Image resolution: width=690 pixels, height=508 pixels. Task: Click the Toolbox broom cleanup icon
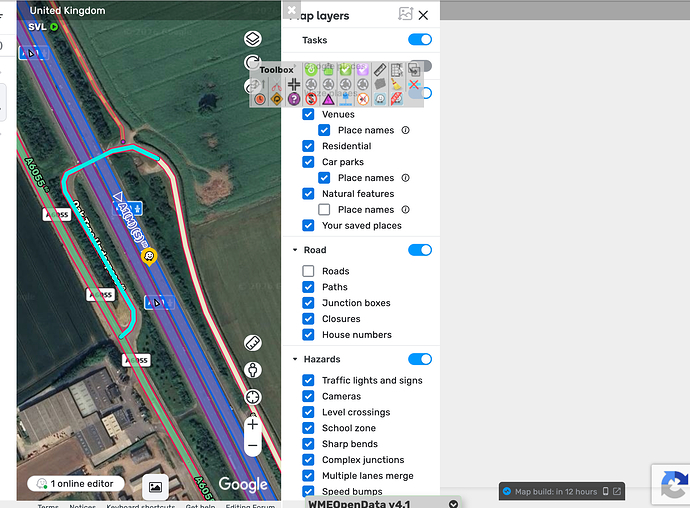point(396,84)
